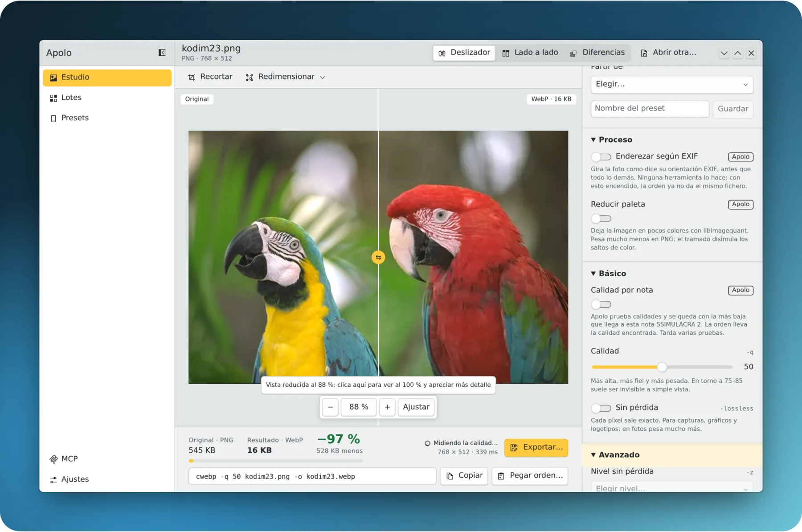Click the Nombre del preset field
The image size is (802, 532).
click(650, 109)
